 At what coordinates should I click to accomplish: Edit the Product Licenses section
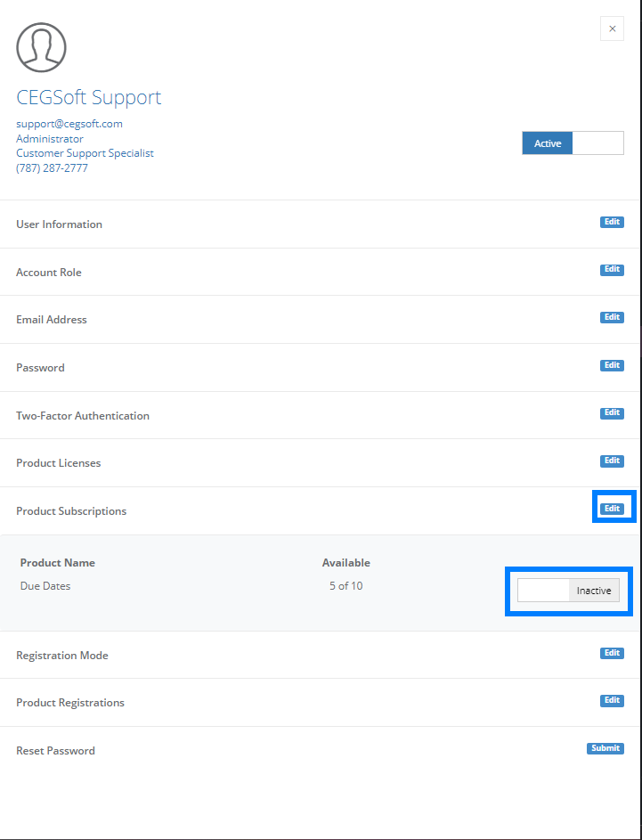(612, 461)
